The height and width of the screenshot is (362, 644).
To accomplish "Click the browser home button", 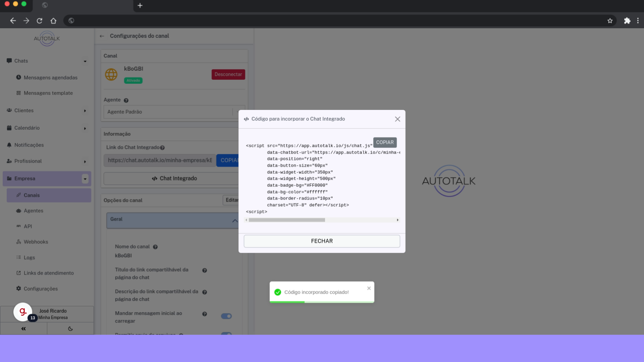I will [x=53, y=21].
